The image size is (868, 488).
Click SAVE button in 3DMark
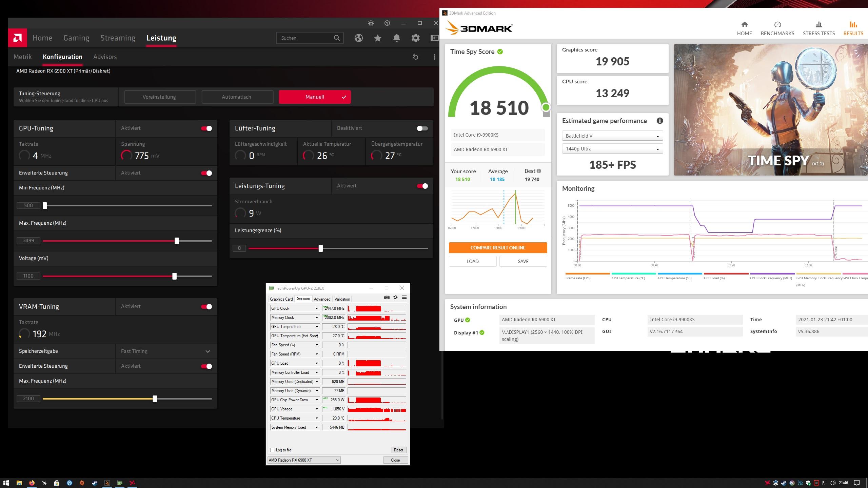coord(523,261)
